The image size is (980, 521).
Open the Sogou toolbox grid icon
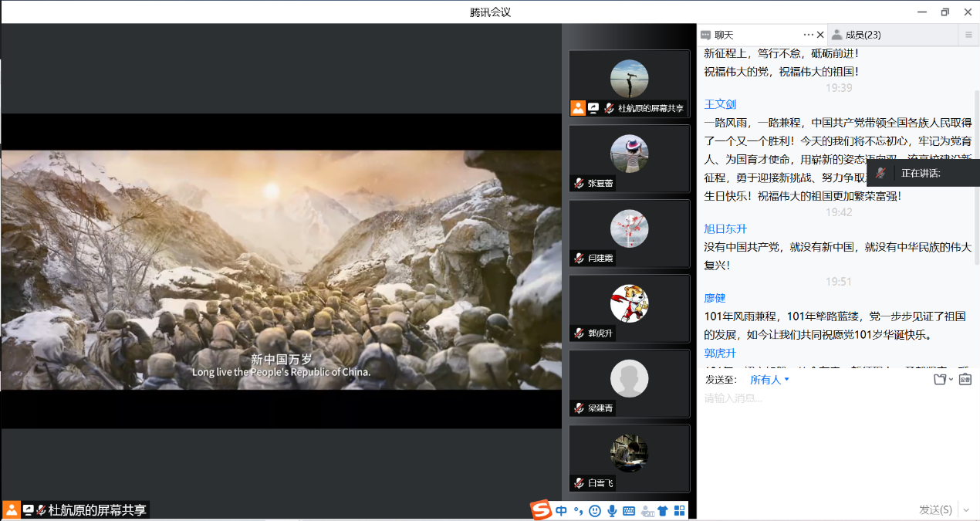pos(680,510)
